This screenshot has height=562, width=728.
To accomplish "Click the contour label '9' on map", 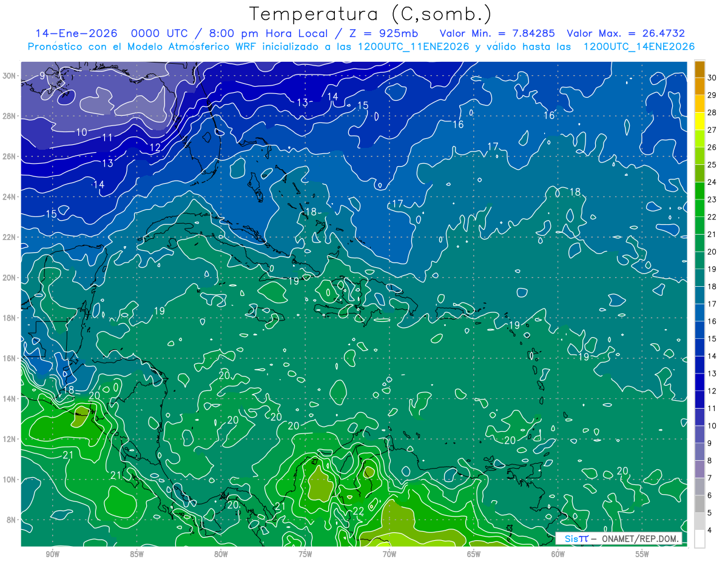I will point(42,76).
